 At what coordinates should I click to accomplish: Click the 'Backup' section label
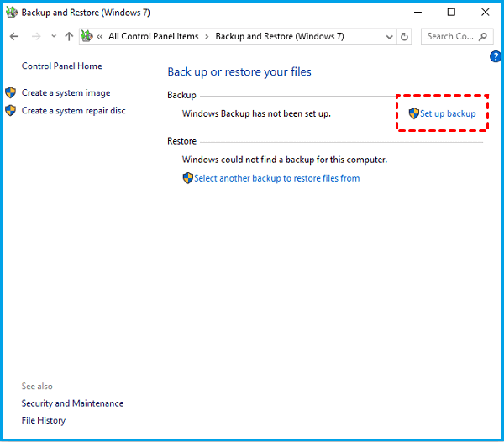coord(181,96)
